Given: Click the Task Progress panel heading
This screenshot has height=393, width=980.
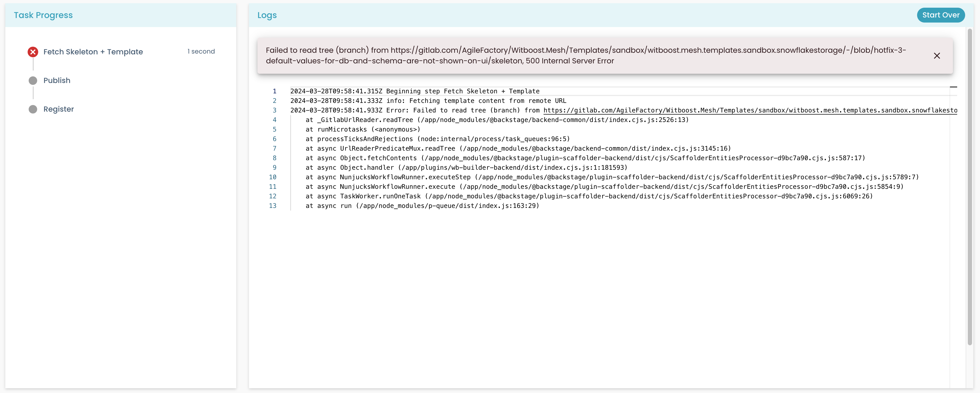Looking at the screenshot, I should pyautogui.click(x=43, y=15).
